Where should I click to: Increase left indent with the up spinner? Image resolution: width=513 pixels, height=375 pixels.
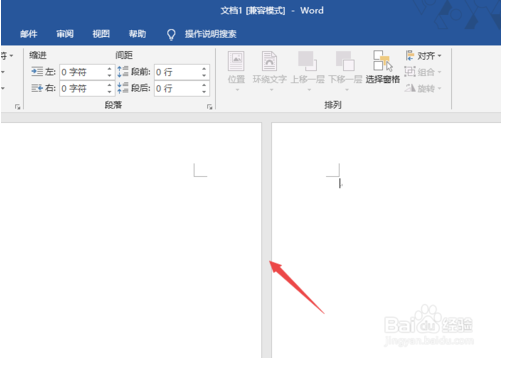coord(109,68)
